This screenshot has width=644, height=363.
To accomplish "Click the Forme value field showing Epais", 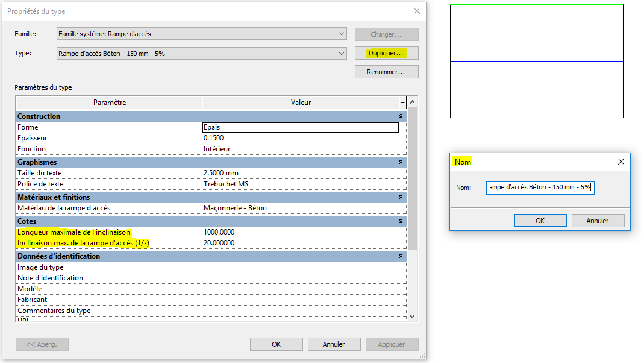I will [299, 127].
